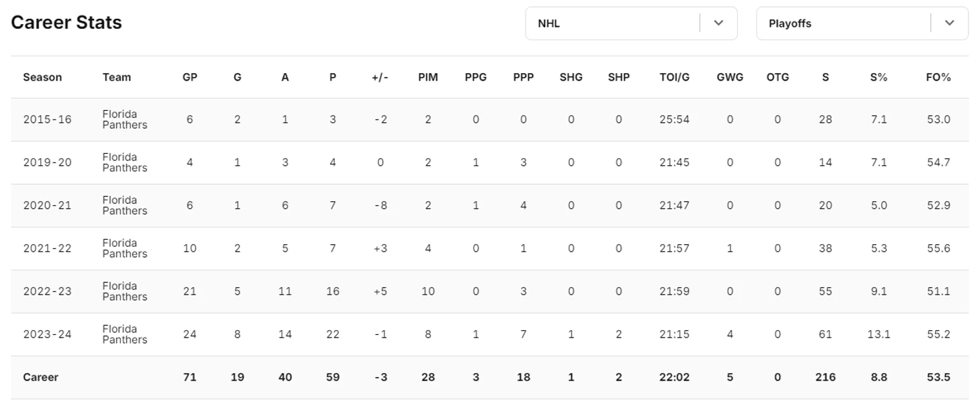The image size is (980, 400).
Task: Click Florida Panthers in 2019-20 row
Action: [125, 162]
